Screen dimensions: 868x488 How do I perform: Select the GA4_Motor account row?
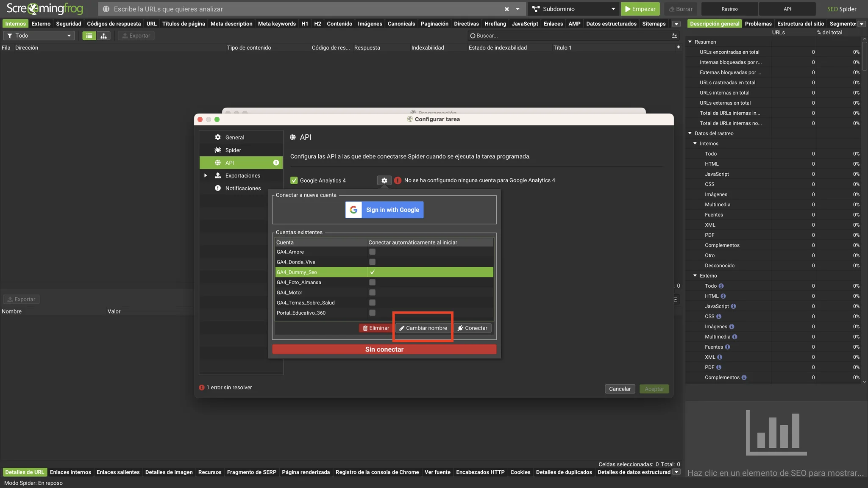(384, 292)
